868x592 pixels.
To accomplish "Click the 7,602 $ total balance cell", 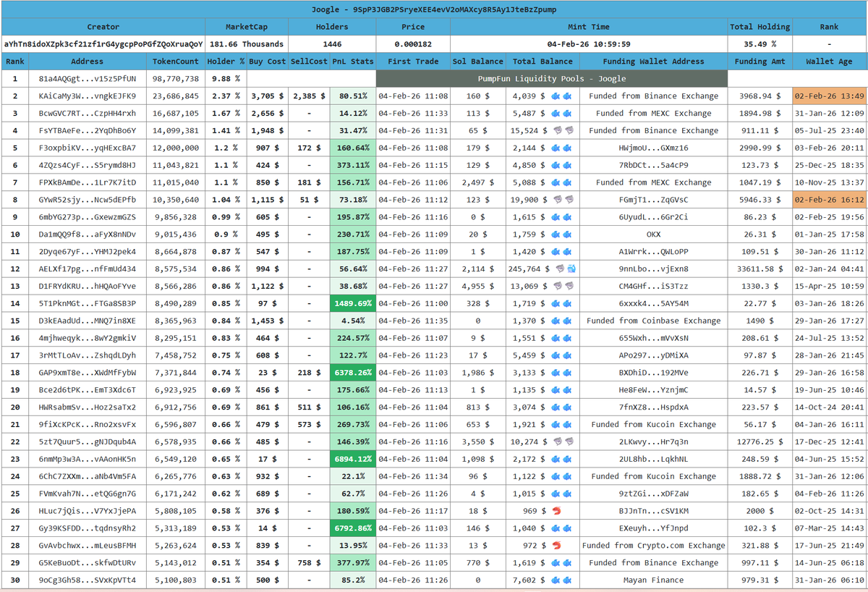I will 542,580.
